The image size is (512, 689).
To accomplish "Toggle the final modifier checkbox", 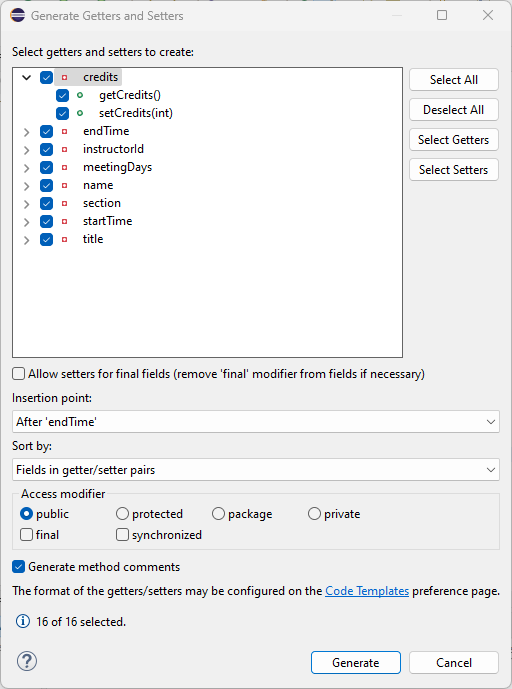I will tap(27, 535).
